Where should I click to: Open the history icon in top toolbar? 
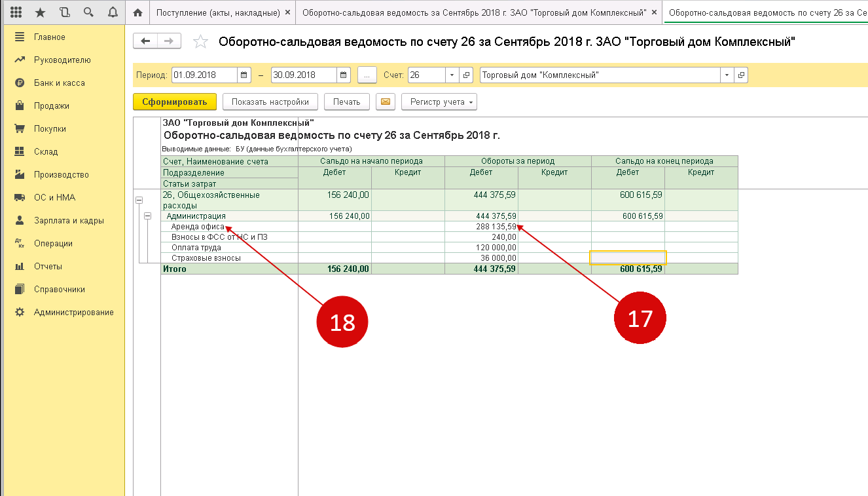pos(63,12)
